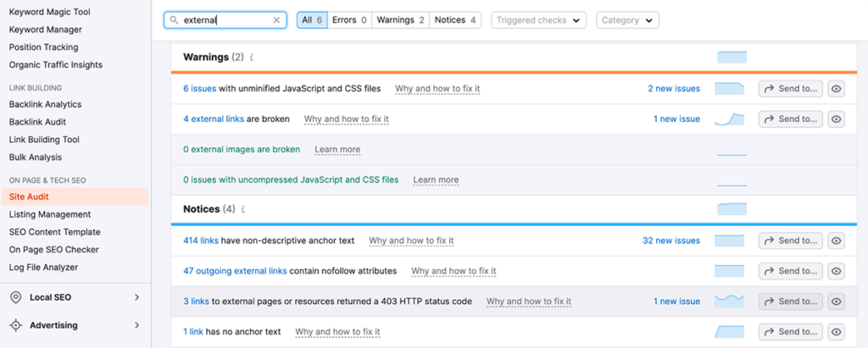The image size is (868, 348).
Task: Clear the search field with the X icon
Action: tap(277, 20)
